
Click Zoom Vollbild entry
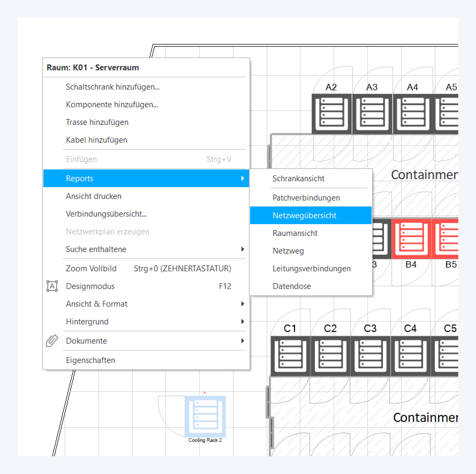pyautogui.click(x=91, y=268)
